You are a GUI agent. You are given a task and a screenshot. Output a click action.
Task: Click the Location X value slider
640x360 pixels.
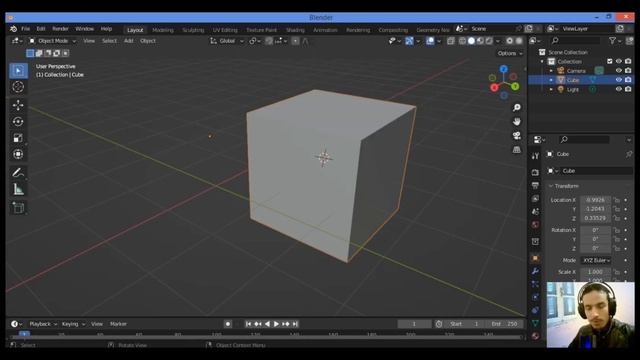click(595, 200)
